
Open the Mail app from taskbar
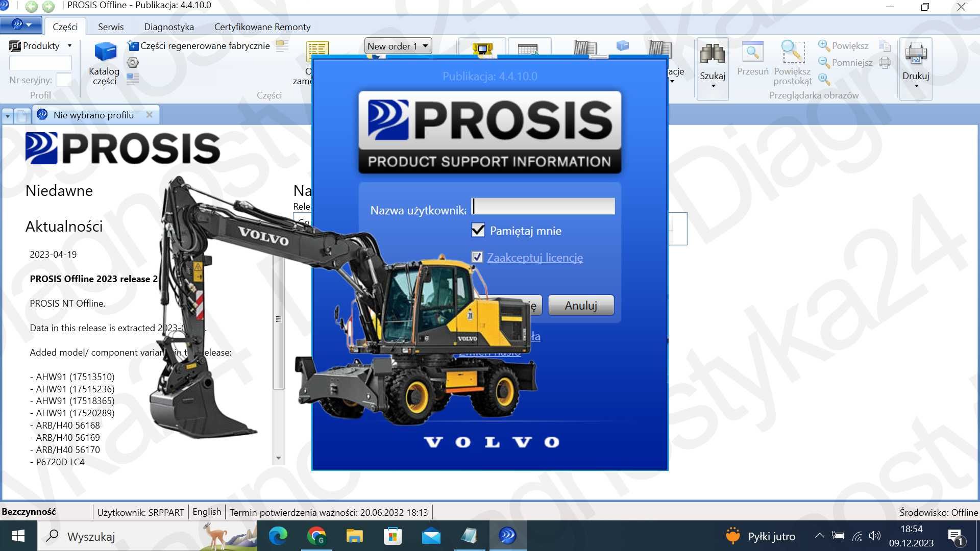point(431,536)
